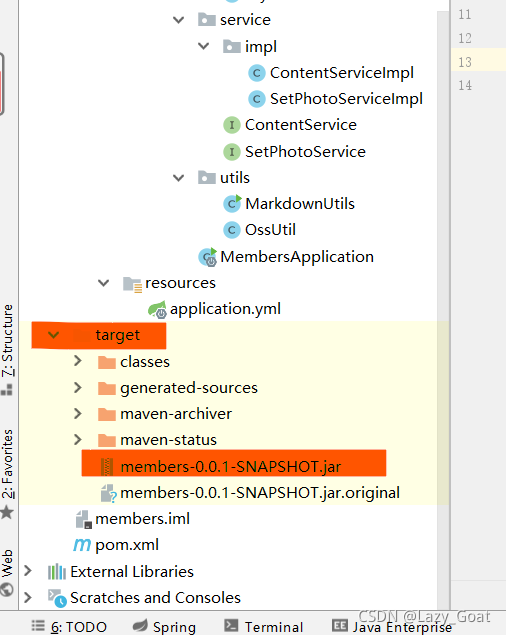Click the SetPhotoService interface icon
Image resolution: width=506 pixels, height=635 pixels.
[x=232, y=152]
